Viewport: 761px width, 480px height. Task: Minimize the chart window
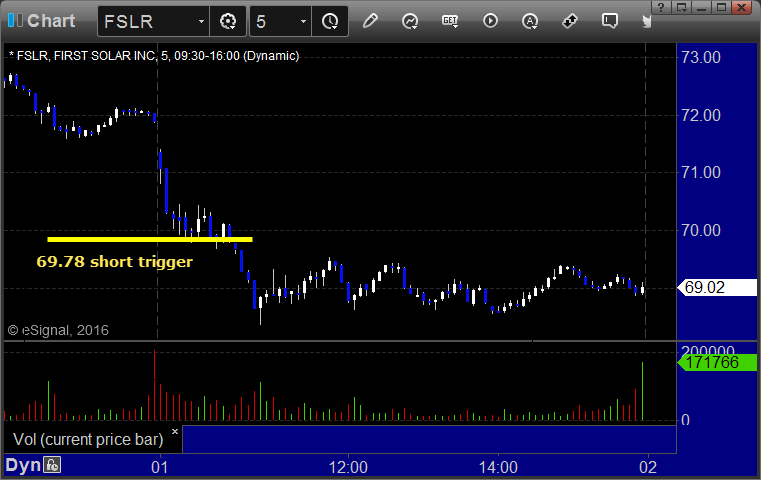pos(702,7)
